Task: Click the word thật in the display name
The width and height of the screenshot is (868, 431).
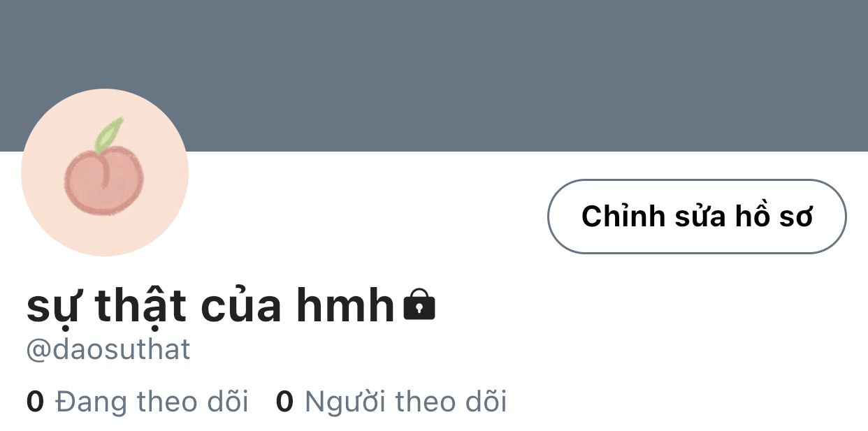Action: point(140,307)
